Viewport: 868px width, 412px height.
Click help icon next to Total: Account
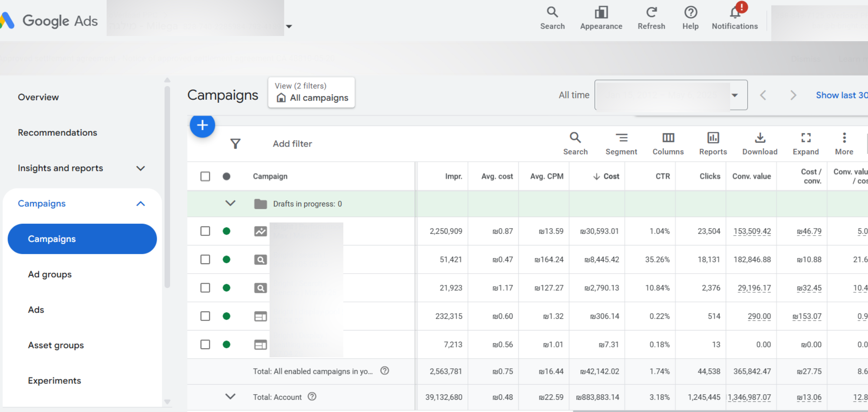click(x=312, y=396)
